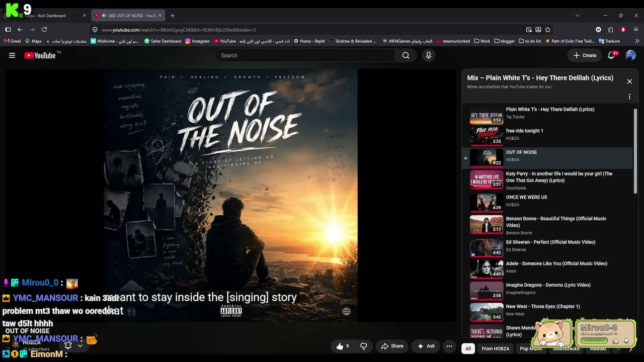
Task: Share the current video
Action: (x=392, y=346)
